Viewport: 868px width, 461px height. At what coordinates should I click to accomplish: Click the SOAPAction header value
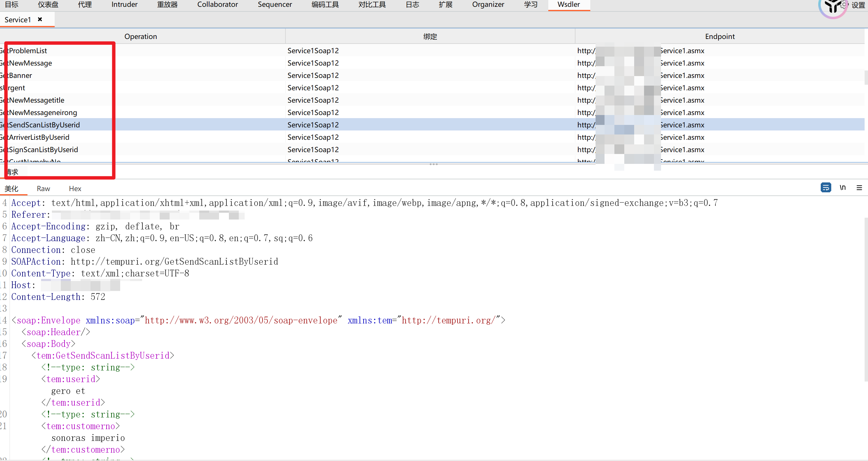[174, 262]
